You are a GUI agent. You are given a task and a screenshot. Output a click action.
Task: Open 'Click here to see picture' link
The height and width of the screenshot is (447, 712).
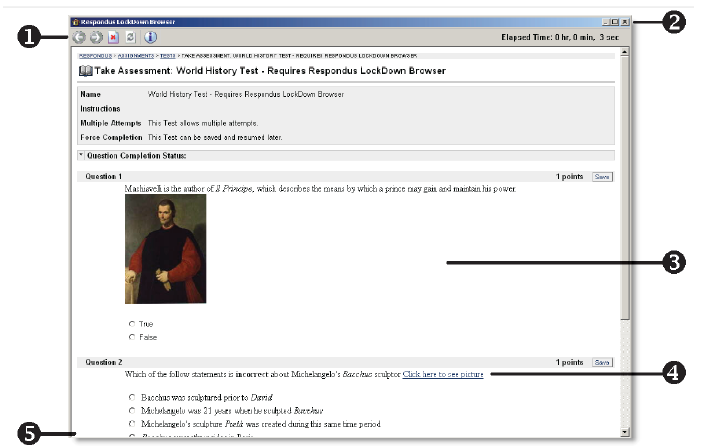443,374
